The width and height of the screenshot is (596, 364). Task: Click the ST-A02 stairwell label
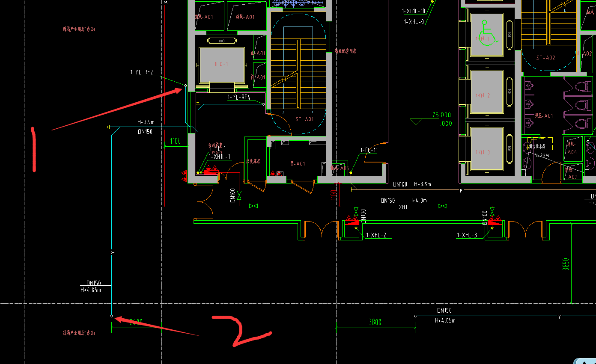pos(545,57)
